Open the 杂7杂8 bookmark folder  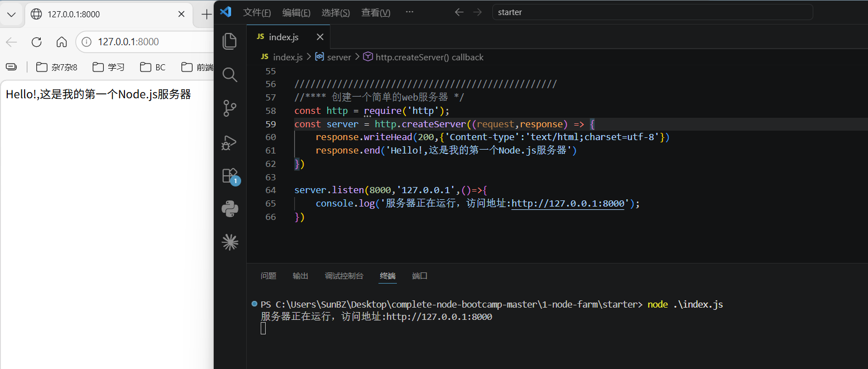click(x=57, y=67)
